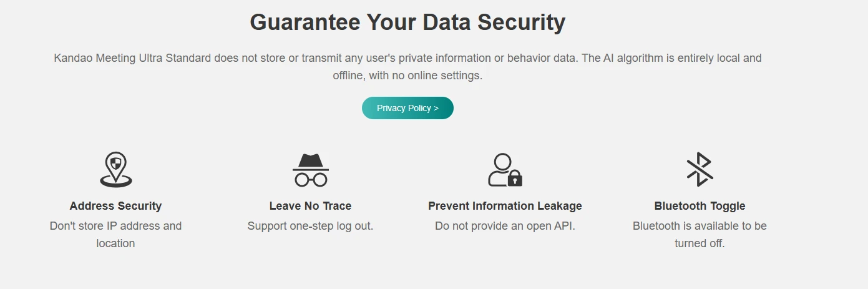
Task: Click the "Bluetooth is available" description text
Action: [x=700, y=226]
